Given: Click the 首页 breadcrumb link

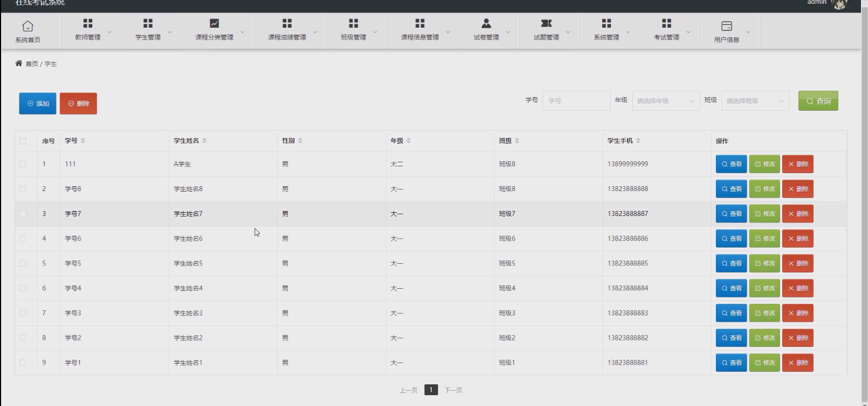Looking at the screenshot, I should [x=32, y=64].
